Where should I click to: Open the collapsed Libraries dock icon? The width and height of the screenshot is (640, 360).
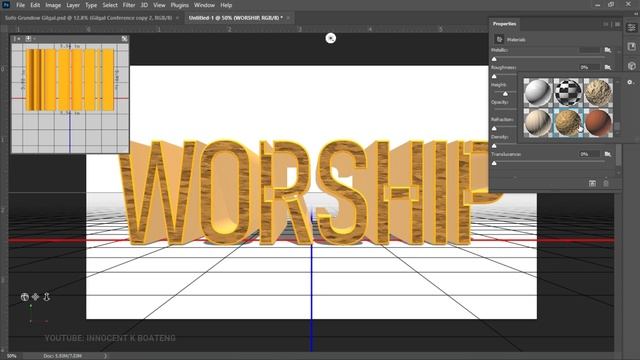[x=631, y=47]
